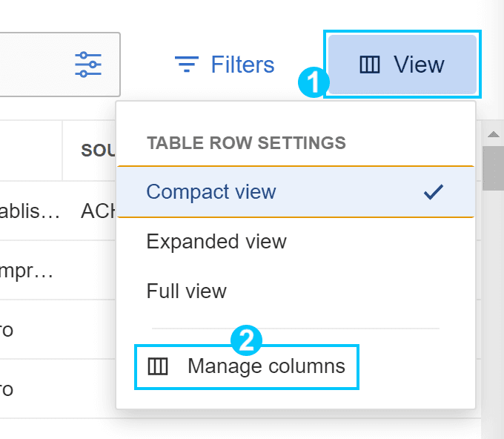This screenshot has height=439, width=504.
Task: Click the SOU column header
Action: tap(98, 151)
